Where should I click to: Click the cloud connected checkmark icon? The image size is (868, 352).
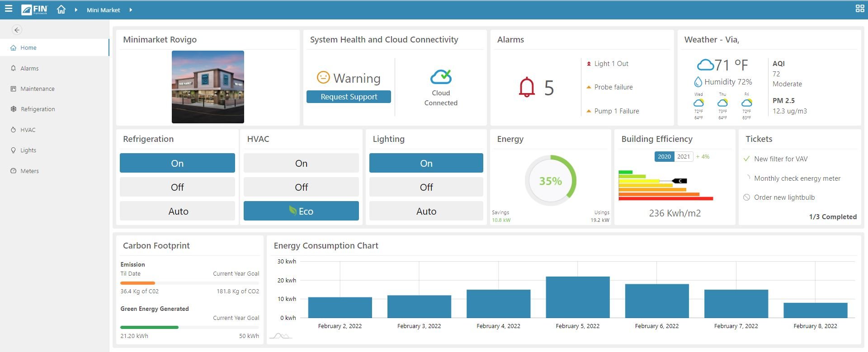441,77
